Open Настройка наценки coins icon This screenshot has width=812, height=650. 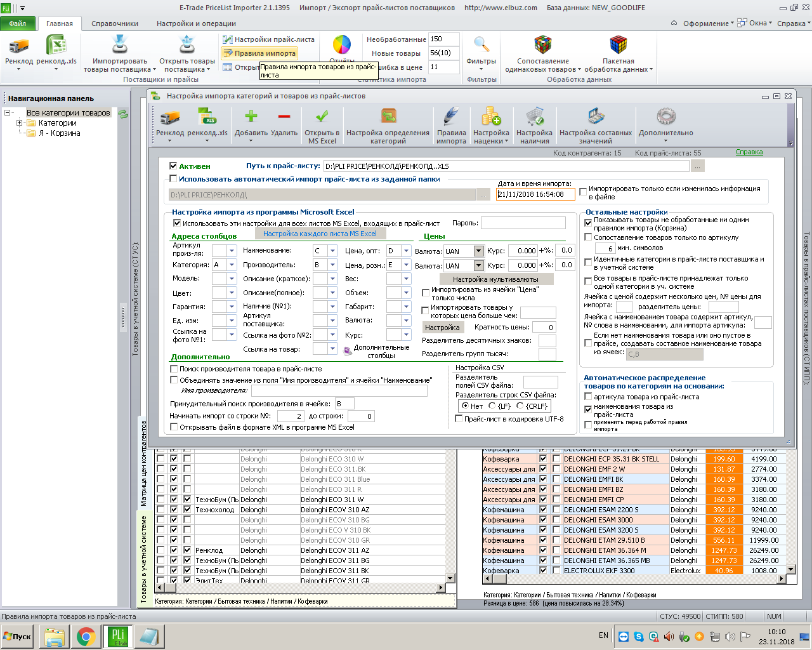[x=491, y=117]
